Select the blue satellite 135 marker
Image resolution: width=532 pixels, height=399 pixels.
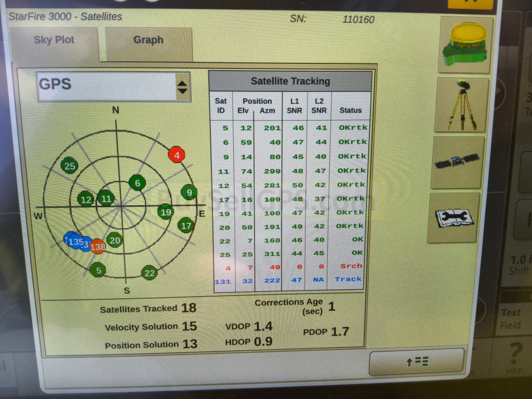(x=76, y=242)
